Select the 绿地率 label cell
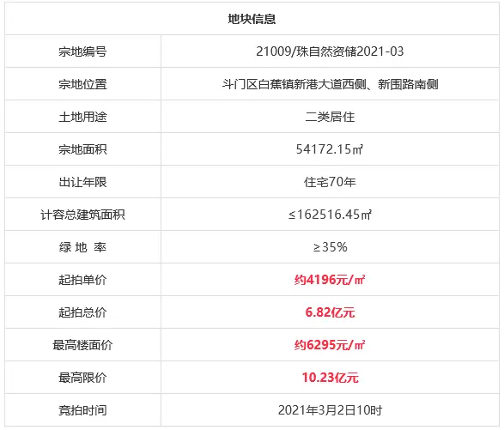Viewport: 504px width, 430px height. point(82,247)
